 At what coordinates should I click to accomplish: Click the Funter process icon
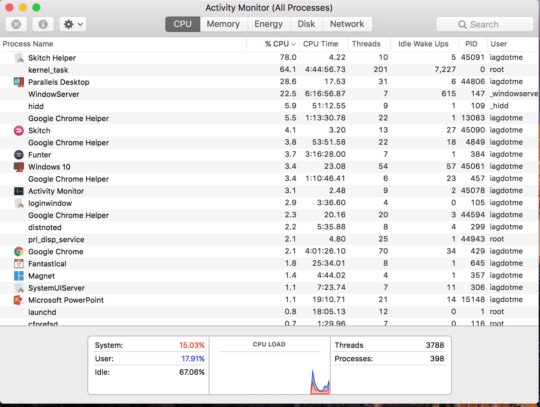point(19,155)
